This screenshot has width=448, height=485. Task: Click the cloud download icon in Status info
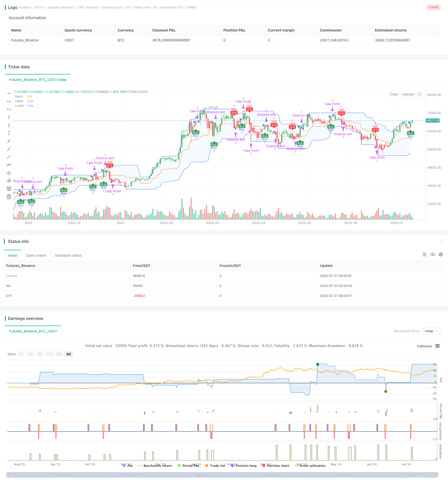[x=433, y=254]
